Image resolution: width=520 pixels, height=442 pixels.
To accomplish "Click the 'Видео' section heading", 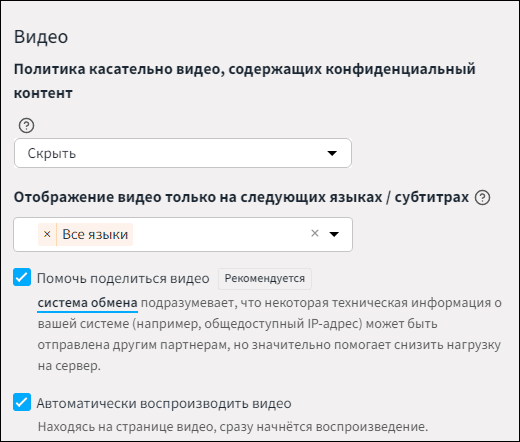I will (41, 37).
